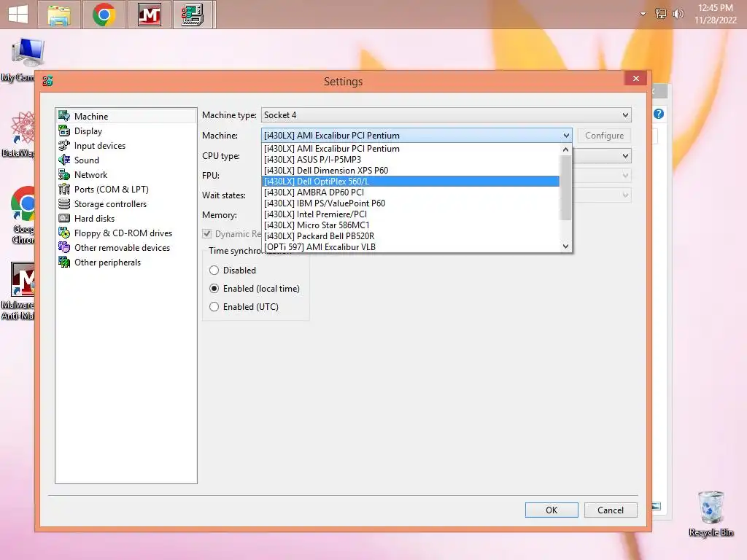747x560 pixels.
Task: Switch to the 86Box taskbar icon
Action: point(193,15)
